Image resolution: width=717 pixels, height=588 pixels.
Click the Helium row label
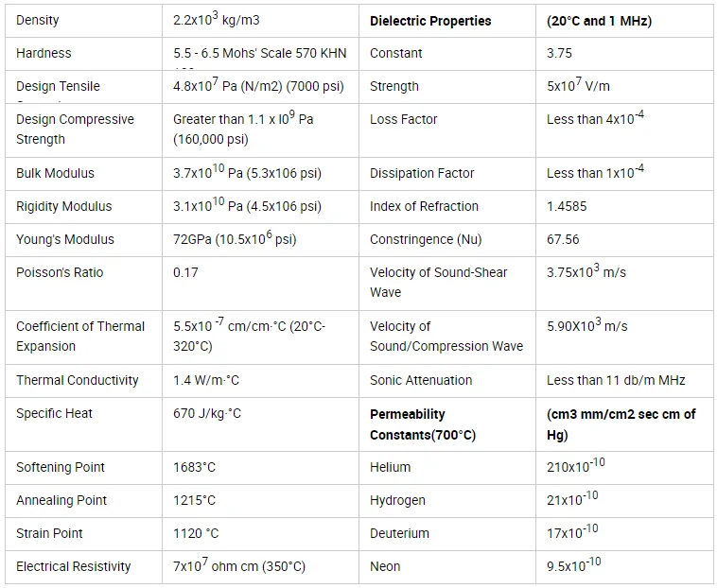(390, 467)
